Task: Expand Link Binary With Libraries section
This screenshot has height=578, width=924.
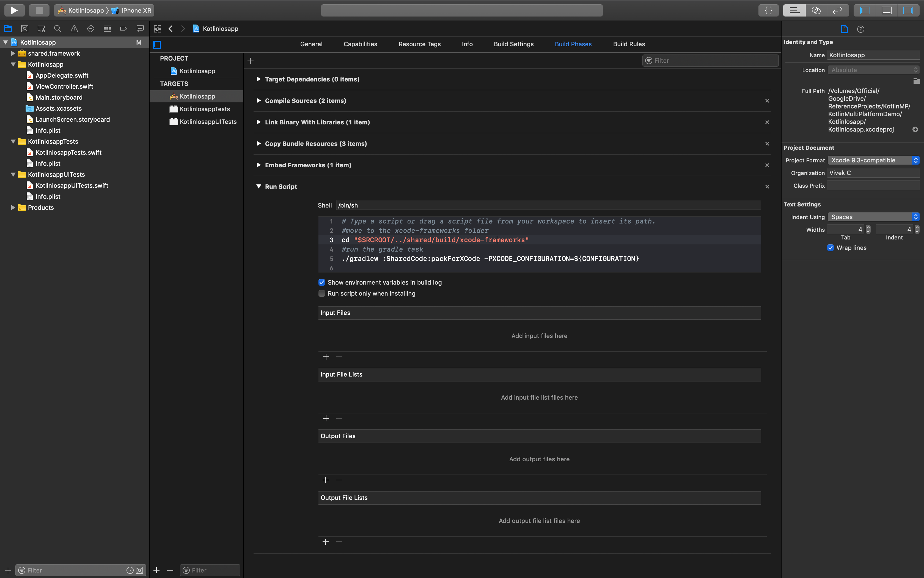Action: 259,122
